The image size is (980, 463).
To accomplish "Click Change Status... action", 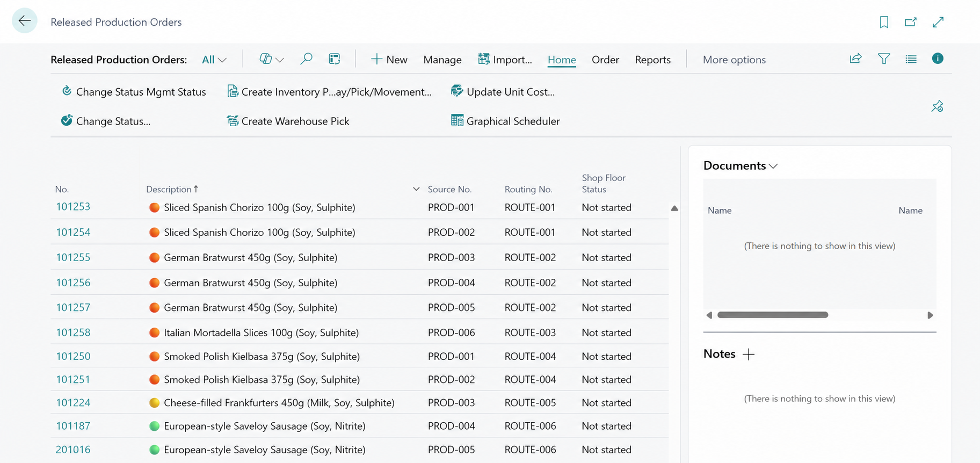I will coord(106,121).
